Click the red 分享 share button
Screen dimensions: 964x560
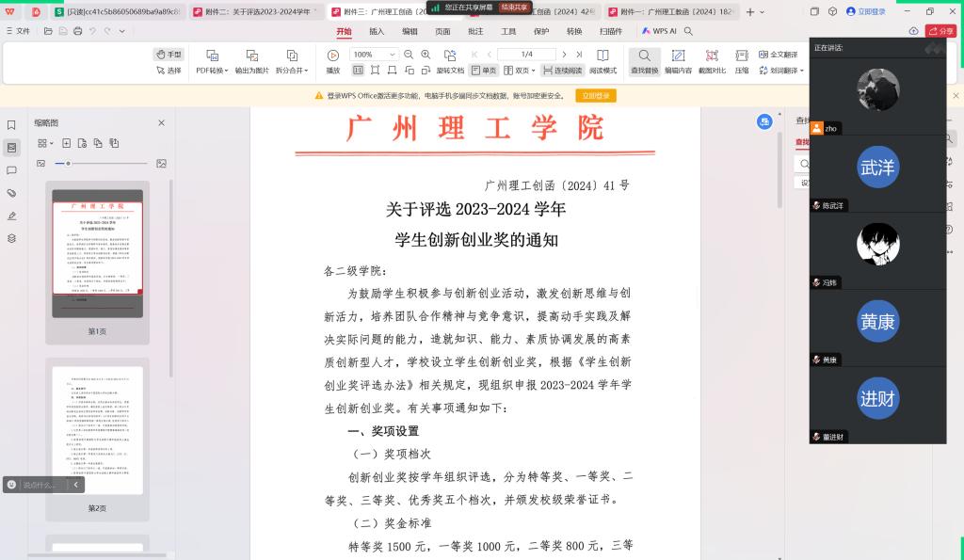941,31
